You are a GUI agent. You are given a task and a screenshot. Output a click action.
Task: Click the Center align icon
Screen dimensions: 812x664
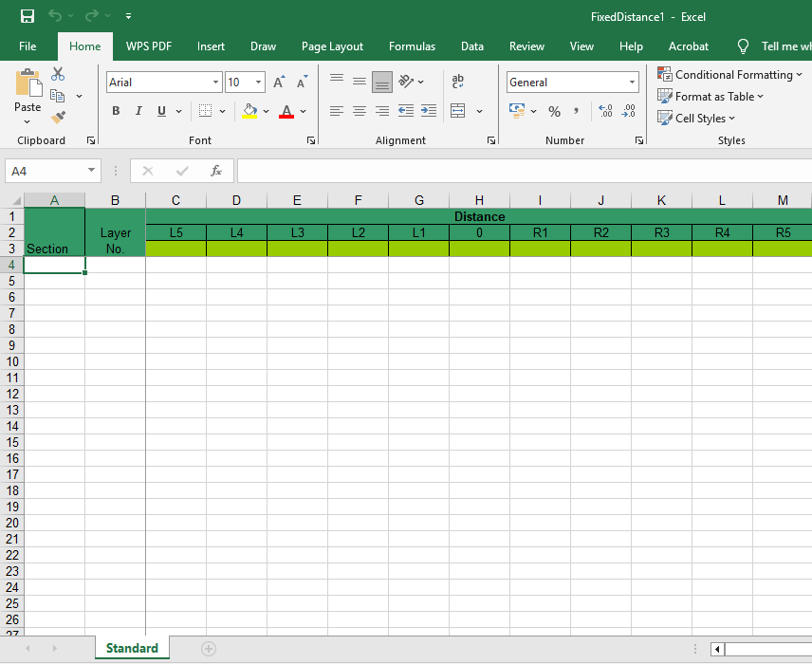pyautogui.click(x=360, y=111)
